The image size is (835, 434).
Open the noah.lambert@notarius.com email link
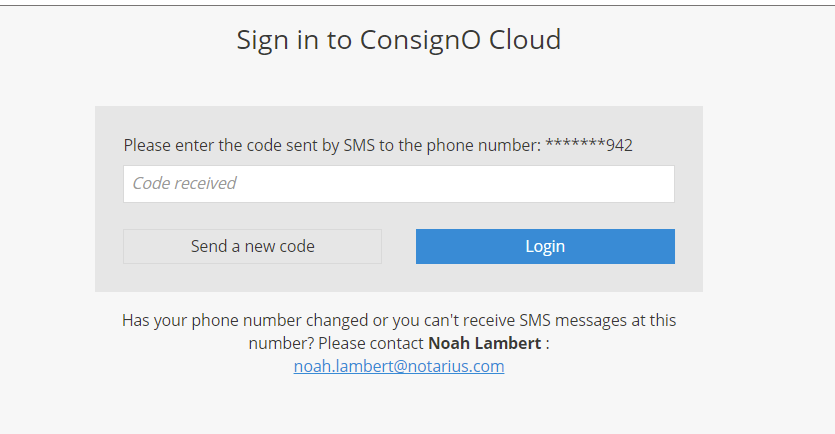pos(398,366)
